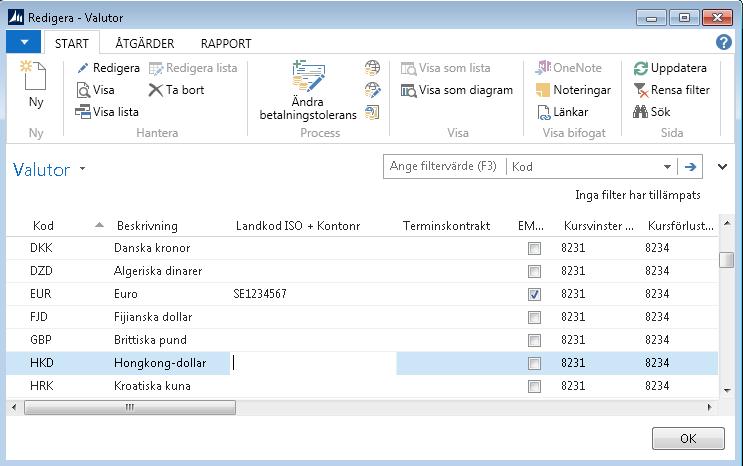Click scroll left arrow of the list
This screenshot has height=466, width=743.
click(x=14, y=407)
